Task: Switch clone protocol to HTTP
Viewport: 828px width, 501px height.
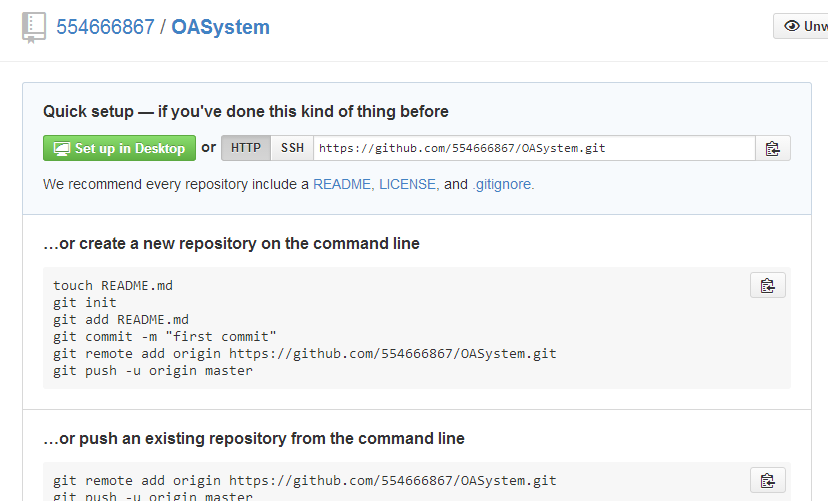Action: pos(246,148)
